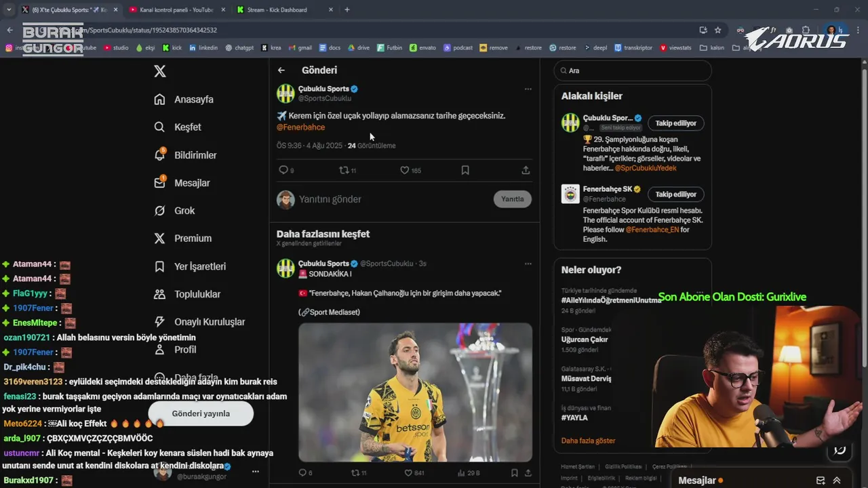The height and width of the screenshot is (488, 868).
Task: Open the deepl bookmark
Action: tap(595, 48)
